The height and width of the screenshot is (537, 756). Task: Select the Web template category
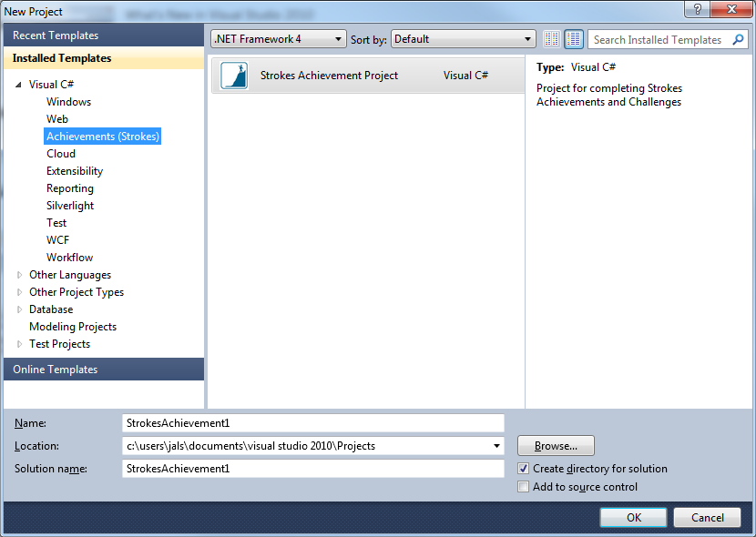click(x=56, y=119)
